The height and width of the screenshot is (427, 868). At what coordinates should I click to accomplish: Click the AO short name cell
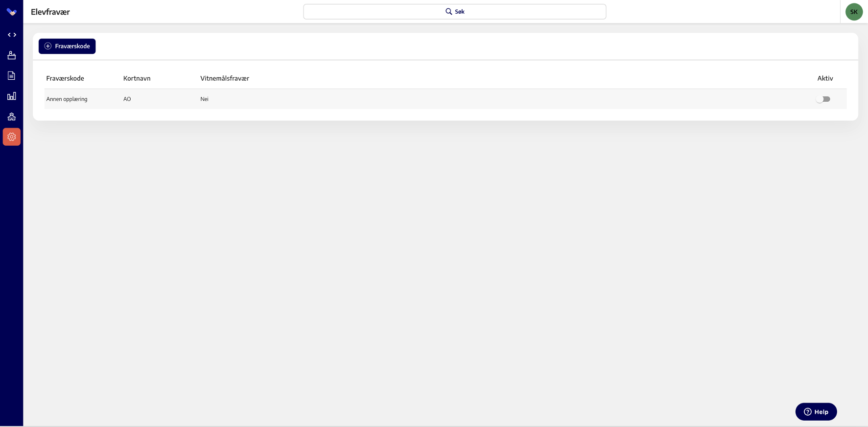point(127,99)
